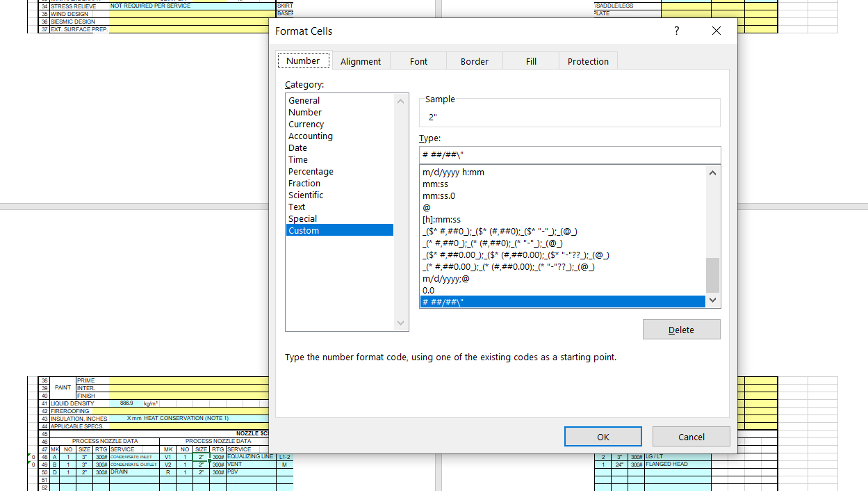Click the Category list scroll-up arrow
The width and height of the screenshot is (868, 491).
click(x=400, y=100)
